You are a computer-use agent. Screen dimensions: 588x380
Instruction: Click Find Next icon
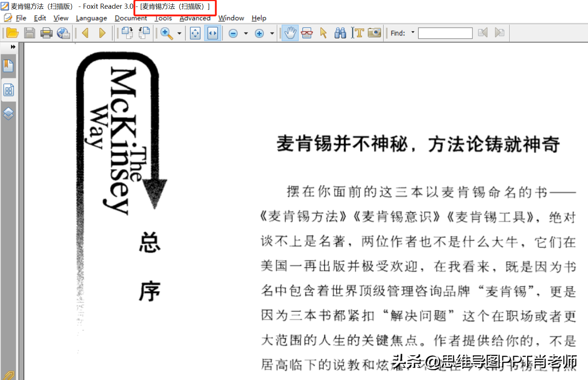tap(500, 33)
